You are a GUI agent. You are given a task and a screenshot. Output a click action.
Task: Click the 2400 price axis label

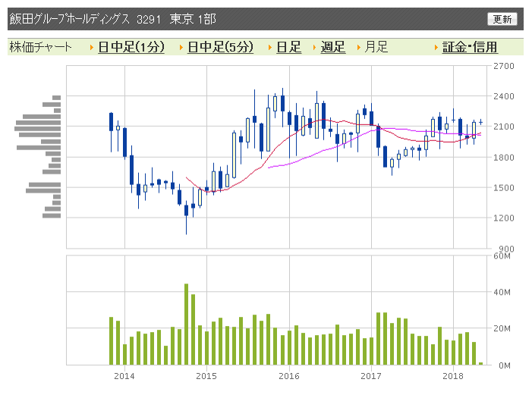tap(504, 96)
